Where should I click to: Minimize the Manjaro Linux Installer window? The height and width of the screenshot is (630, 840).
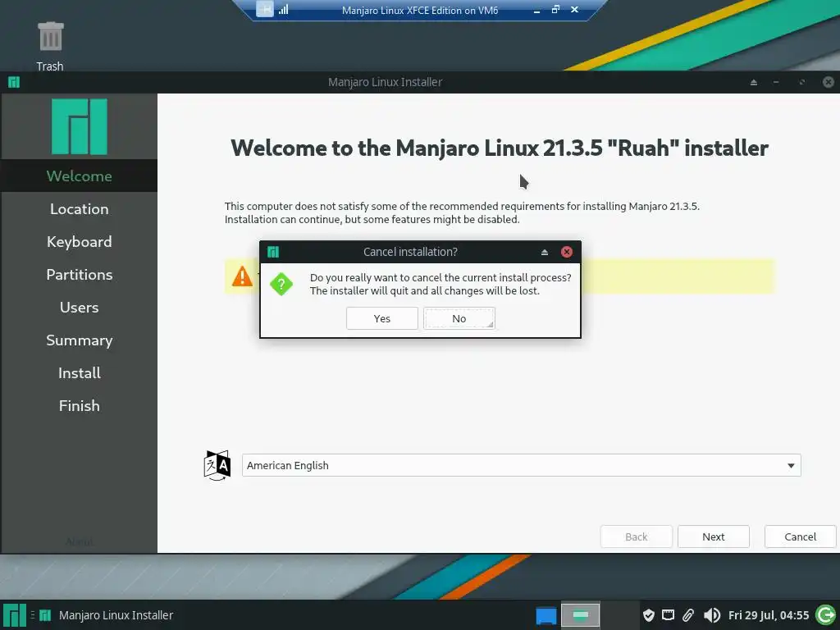tap(776, 82)
